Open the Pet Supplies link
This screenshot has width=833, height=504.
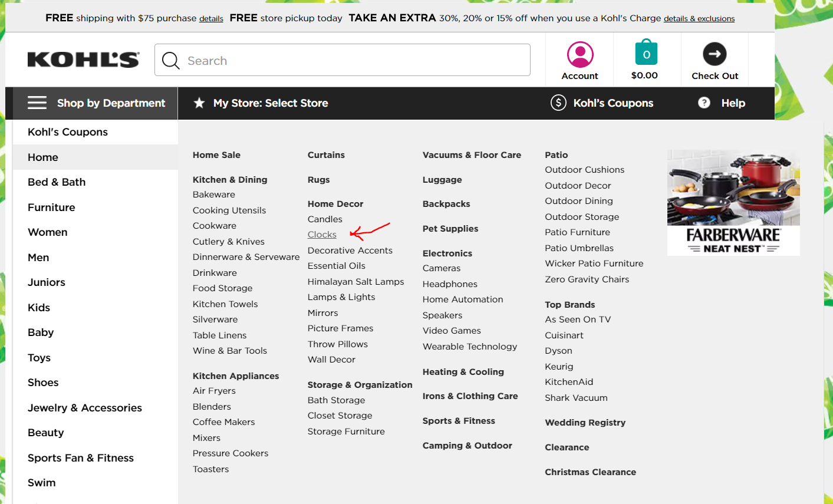(x=450, y=229)
